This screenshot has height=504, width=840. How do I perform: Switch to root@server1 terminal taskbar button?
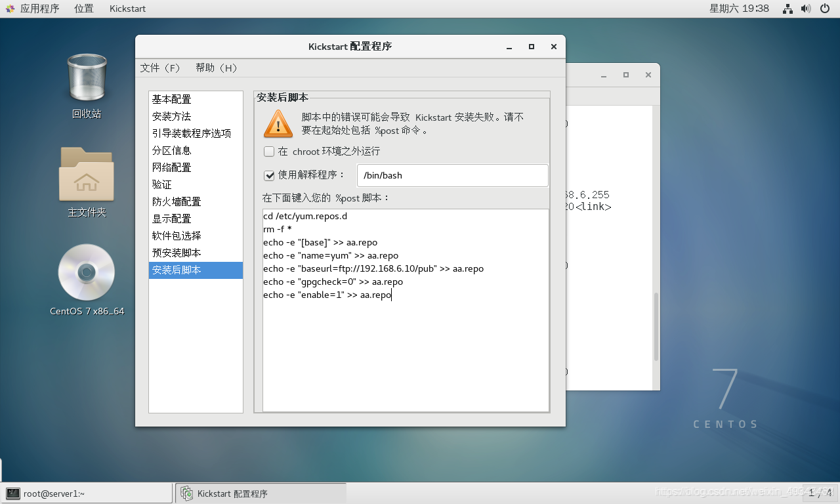click(87, 493)
